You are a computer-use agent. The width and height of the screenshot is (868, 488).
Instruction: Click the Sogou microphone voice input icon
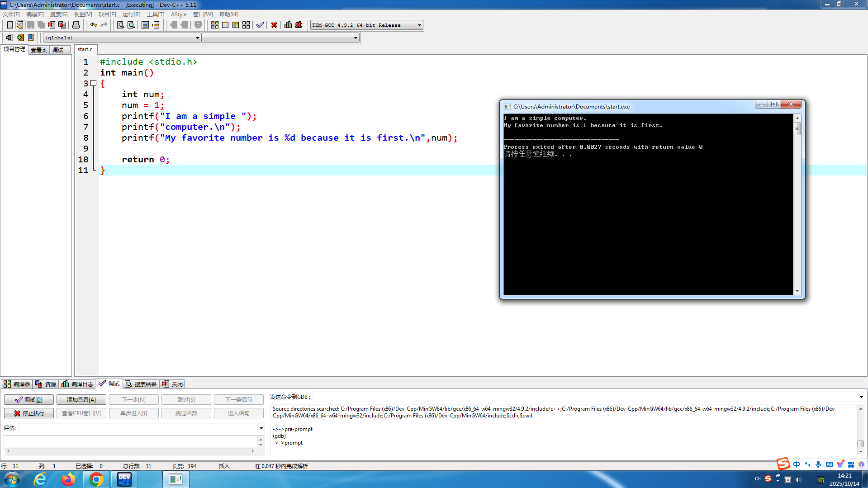[x=818, y=464]
